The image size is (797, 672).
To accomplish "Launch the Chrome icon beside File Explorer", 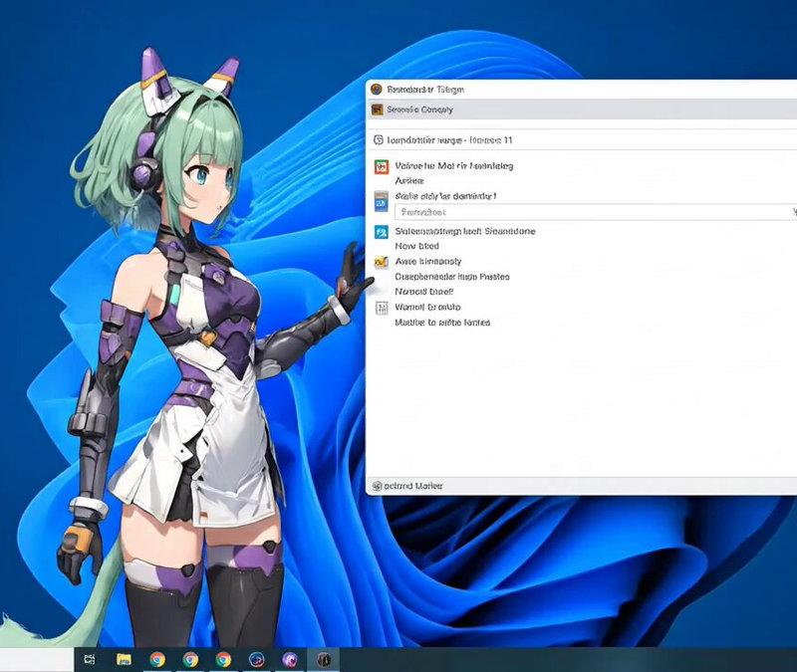I will click(x=157, y=659).
